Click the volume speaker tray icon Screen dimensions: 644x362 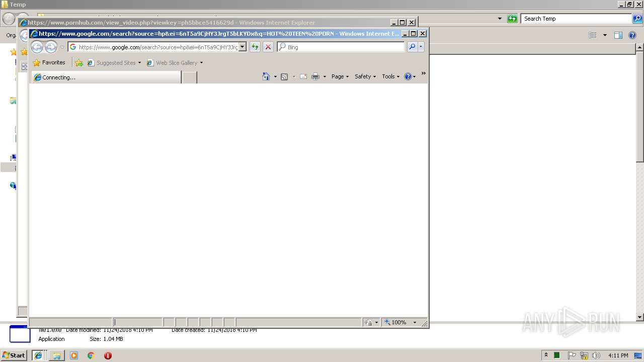click(x=596, y=355)
